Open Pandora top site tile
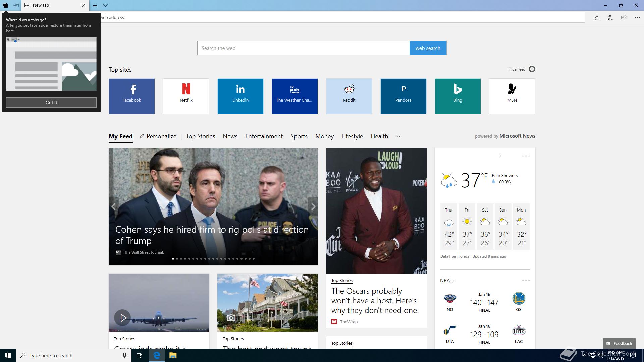The height and width of the screenshot is (362, 644). point(404,96)
